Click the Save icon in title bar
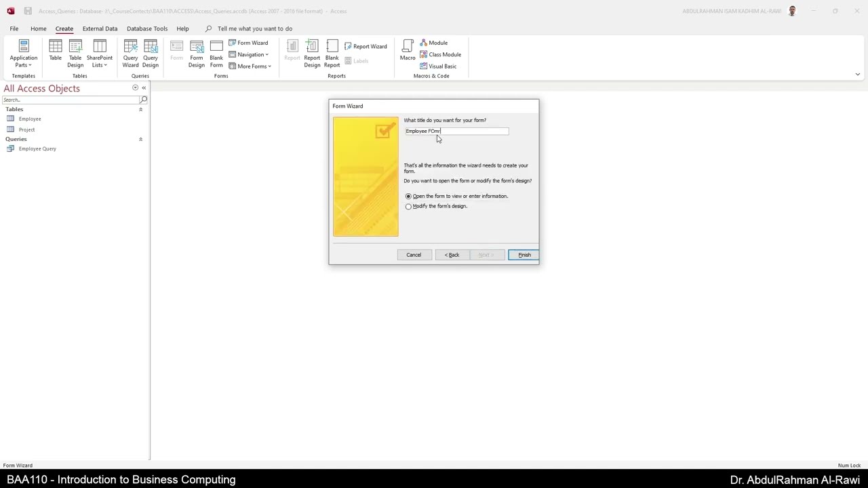This screenshot has width=868, height=488. (x=28, y=11)
